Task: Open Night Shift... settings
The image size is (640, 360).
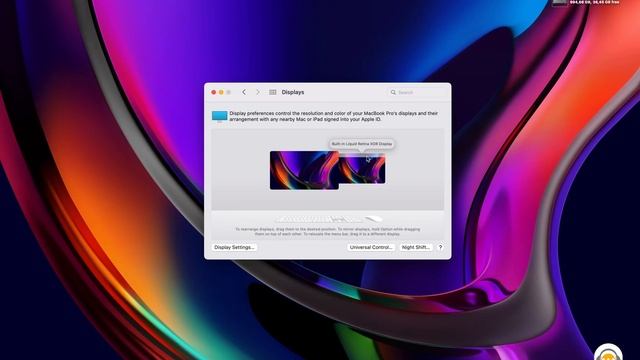Action: coord(416,247)
